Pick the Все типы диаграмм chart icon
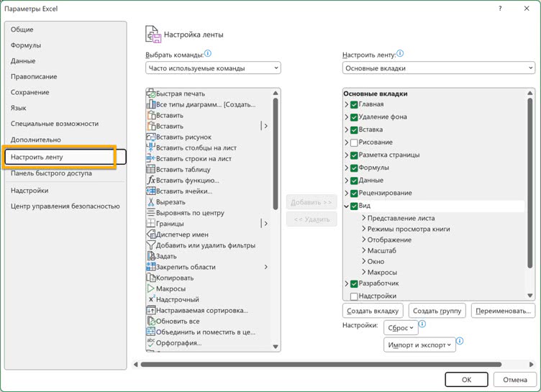This screenshot has height=392, width=541. 151,104
